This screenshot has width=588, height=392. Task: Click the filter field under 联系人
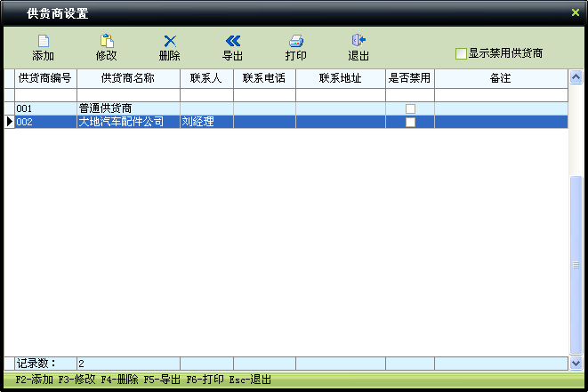coord(206,95)
